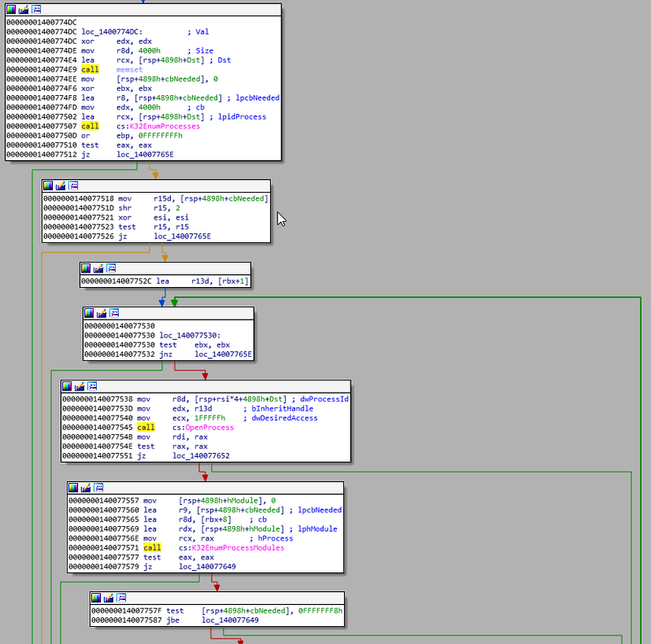
Task: Click edit icon of loc_140077530 block
Action: coord(101,313)
